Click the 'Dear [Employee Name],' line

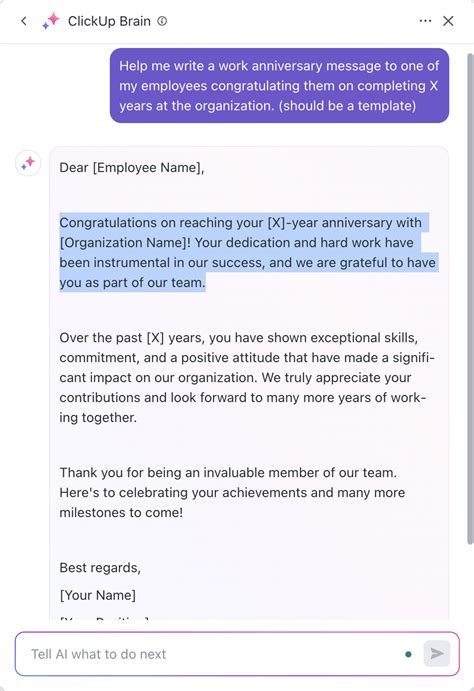pyautogui.click(x=132, y=167)
